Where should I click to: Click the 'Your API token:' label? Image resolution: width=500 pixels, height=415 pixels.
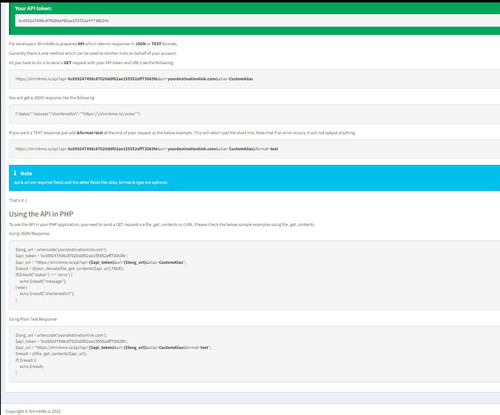[33, 8]
